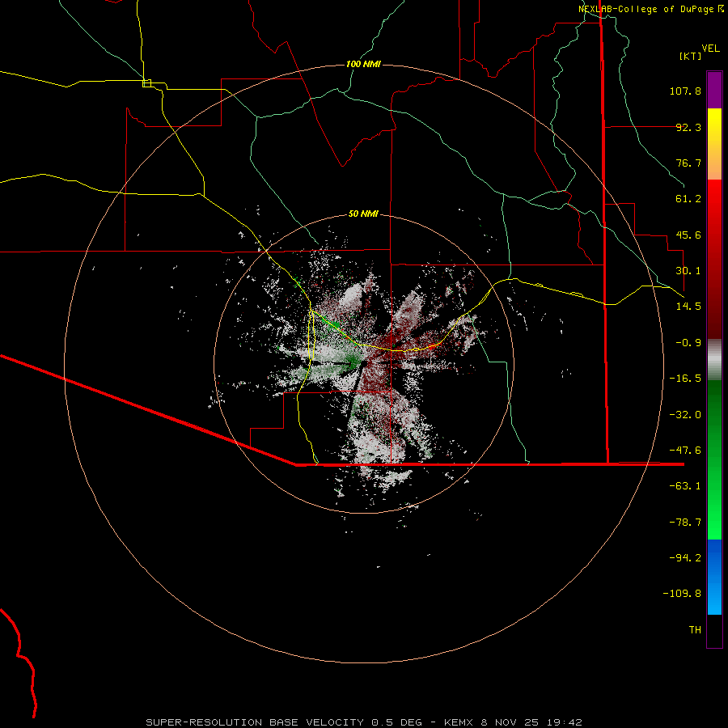This screenshot has height=728, width=728.
Task: Click the TH legend label
Action: click(695, 630)
